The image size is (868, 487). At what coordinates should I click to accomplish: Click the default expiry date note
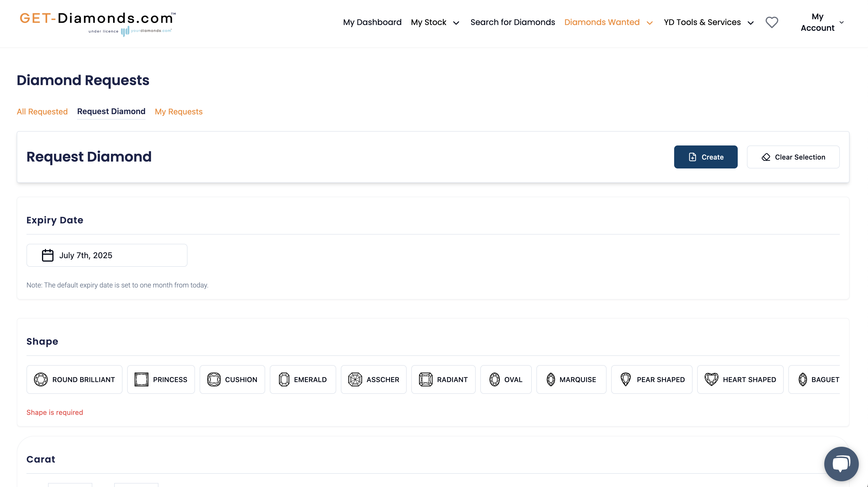point(117,285)
